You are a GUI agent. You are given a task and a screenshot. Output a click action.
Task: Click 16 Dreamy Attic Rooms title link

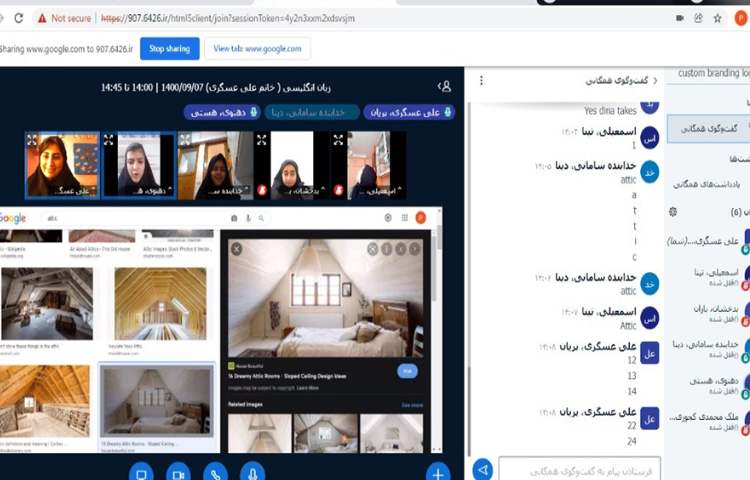pos(287,376)
